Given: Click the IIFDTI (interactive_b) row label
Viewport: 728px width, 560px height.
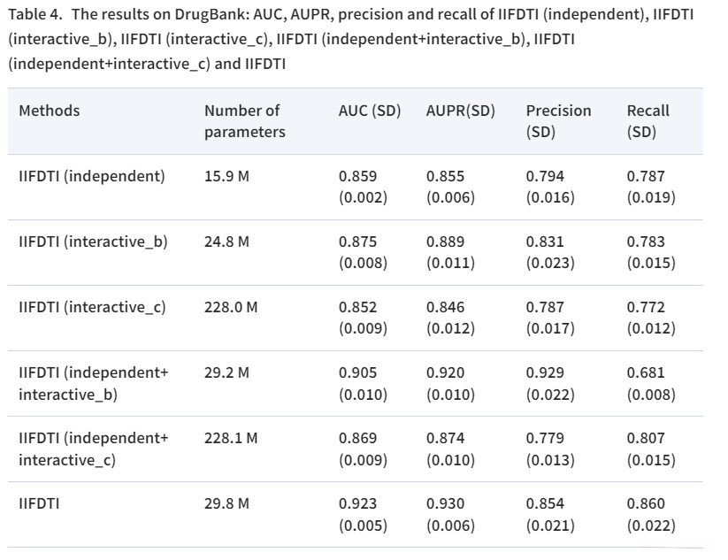Looking at the screenshot, I should click(93, 242).
